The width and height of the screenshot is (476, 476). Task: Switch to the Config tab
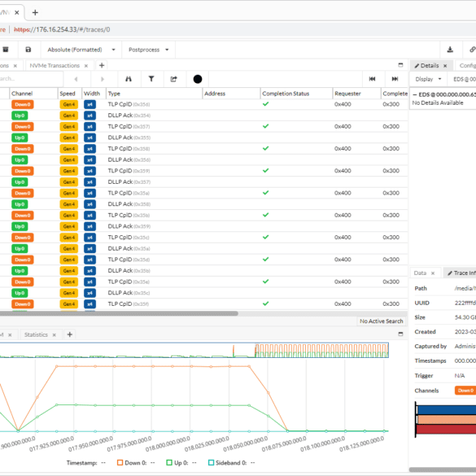click(468, 66)
